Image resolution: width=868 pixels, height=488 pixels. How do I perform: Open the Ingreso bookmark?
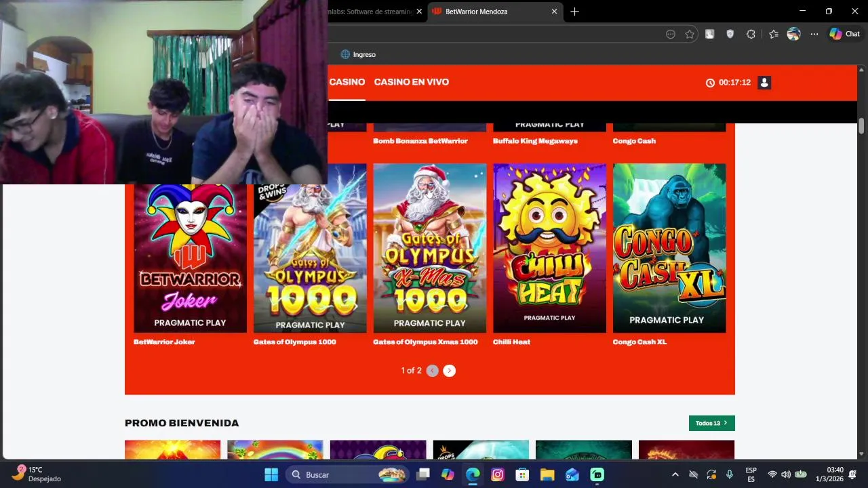pos(358,54)
